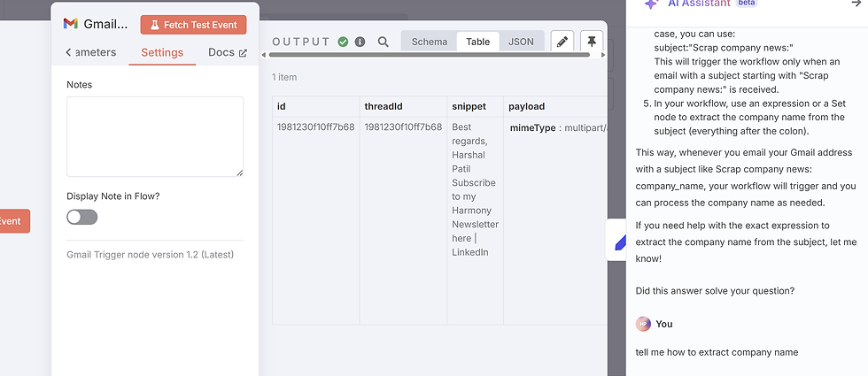This screenshot has height=376, width=868.
Task: Select snippet cell starting Best regards
Action: coord(475,189)
